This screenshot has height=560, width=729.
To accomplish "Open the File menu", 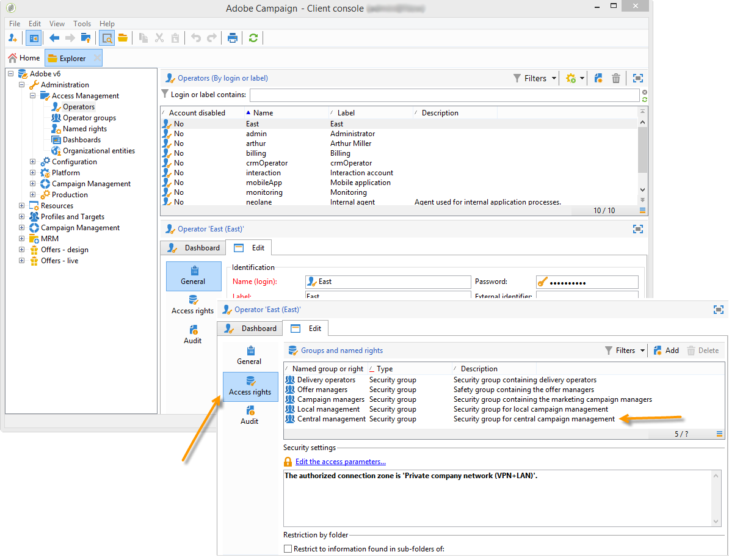I will [x=15, y=24].
